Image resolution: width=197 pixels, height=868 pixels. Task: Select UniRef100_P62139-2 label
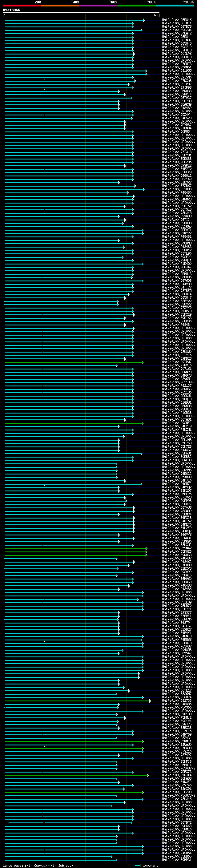(179, 382)
